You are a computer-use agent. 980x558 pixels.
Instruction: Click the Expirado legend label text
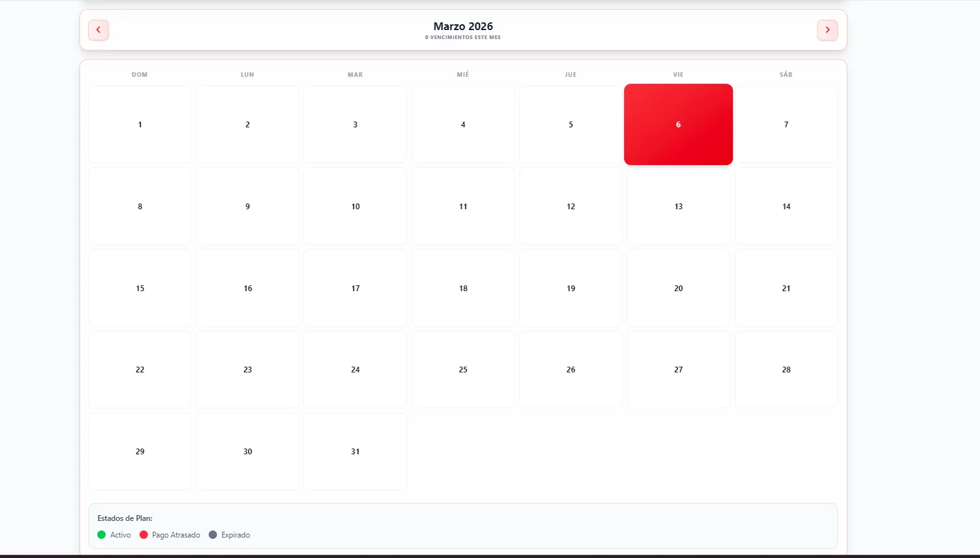tap(236, 534)
